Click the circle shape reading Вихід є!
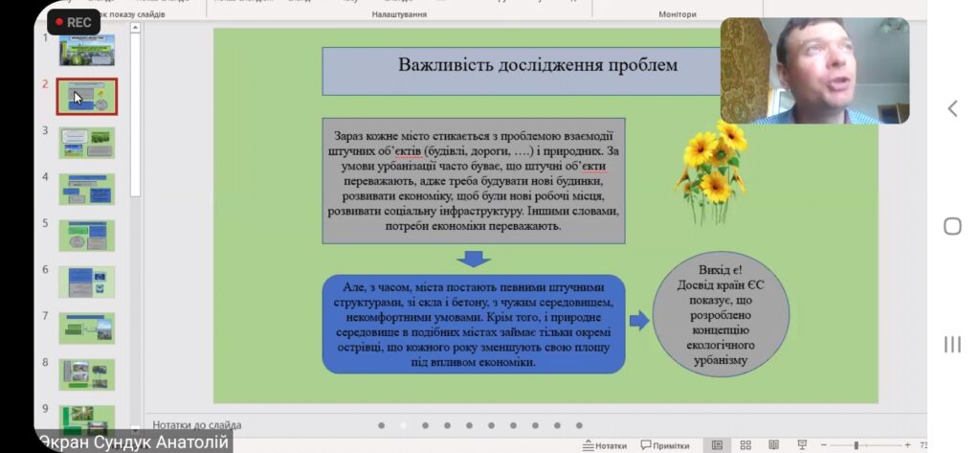Screen dimensions: 980x453 point(721,314)
